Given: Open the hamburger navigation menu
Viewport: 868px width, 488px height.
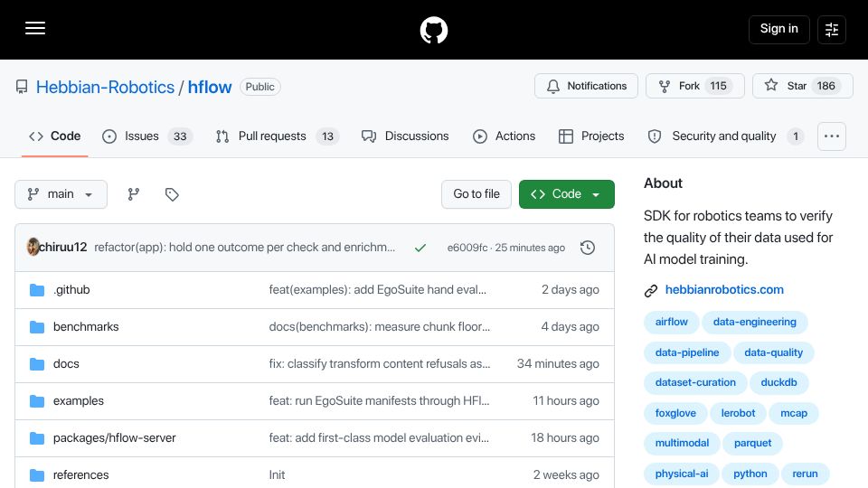Looking at the screenshot, I should [x=35, y=28].
